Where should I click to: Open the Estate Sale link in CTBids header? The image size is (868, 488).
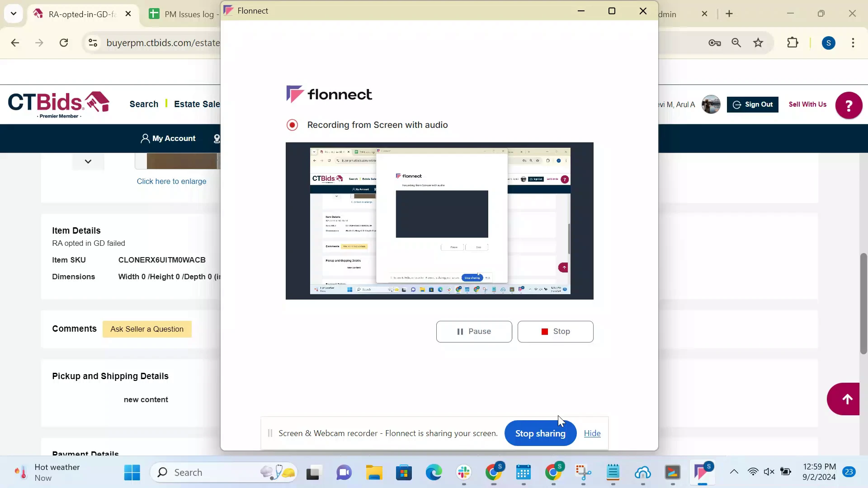coord(197,104)
